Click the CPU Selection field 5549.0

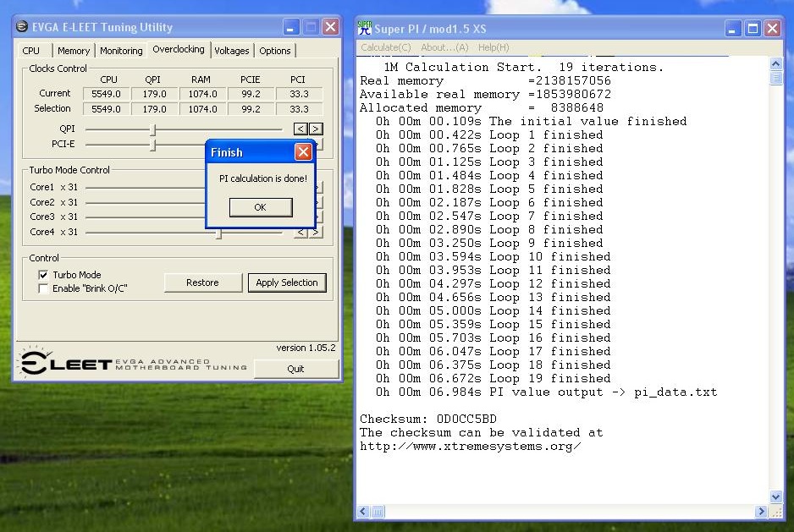pyautogui.click(x=106, y=109)
